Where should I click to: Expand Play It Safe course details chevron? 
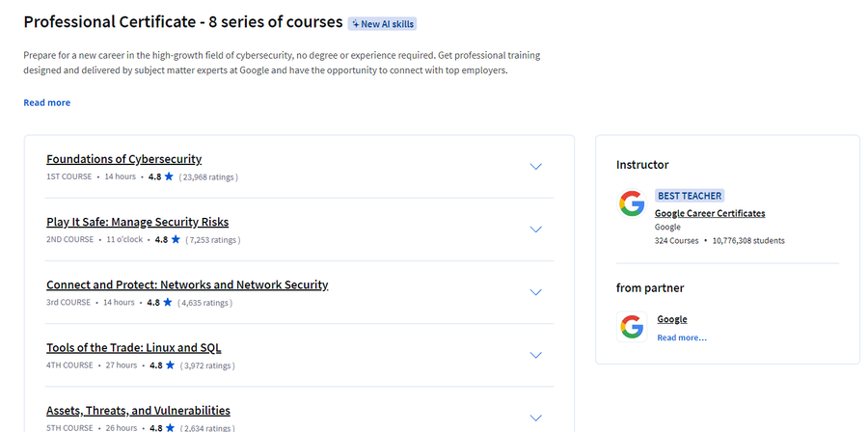(x=535, y=229)
